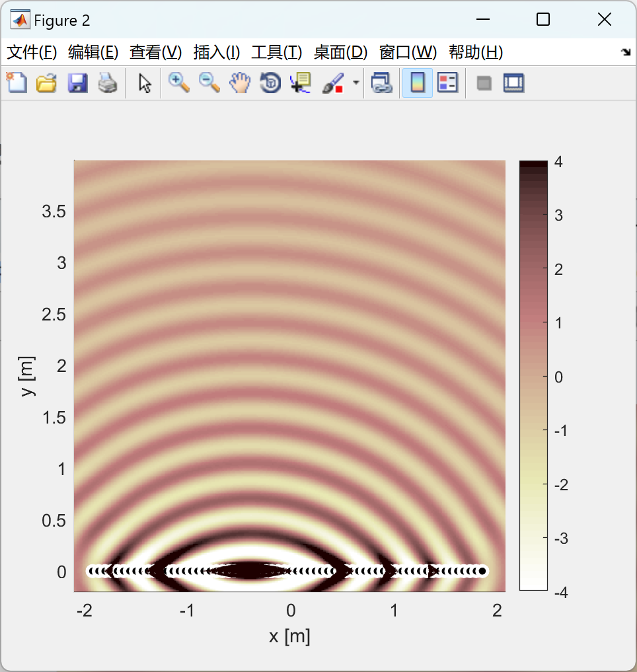This screenshot has height=672, width=637.
Task: Toggle the Edit Plot arrow tool
Action: pyautogui.click(x=145, y=83)
